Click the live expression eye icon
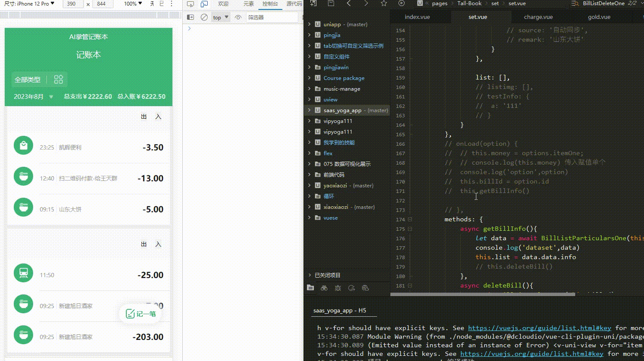The image size is (644, 361). coord(238,17)
